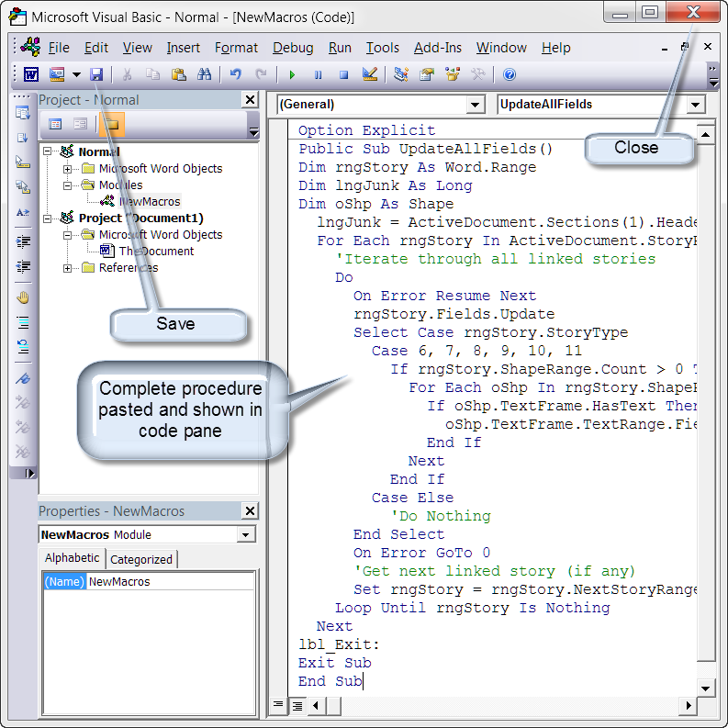
Task: Click the blue Help question mark icon
Action: tap(510, 74)
